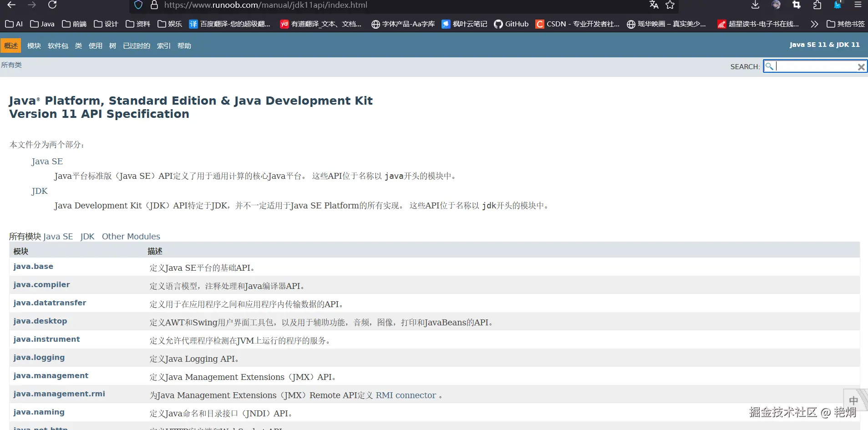Open the 前端 bookmarks folder
Screen dimensions: 868x430
(x=74, y=24)
